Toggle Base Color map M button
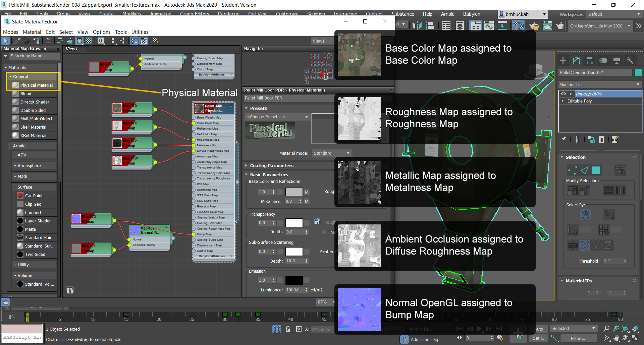The width and height of the screenshot is (644, 345). 307,192
